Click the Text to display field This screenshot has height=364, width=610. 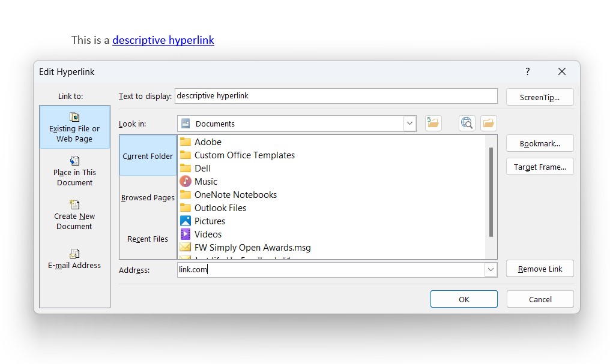click(x=336, y=96)
